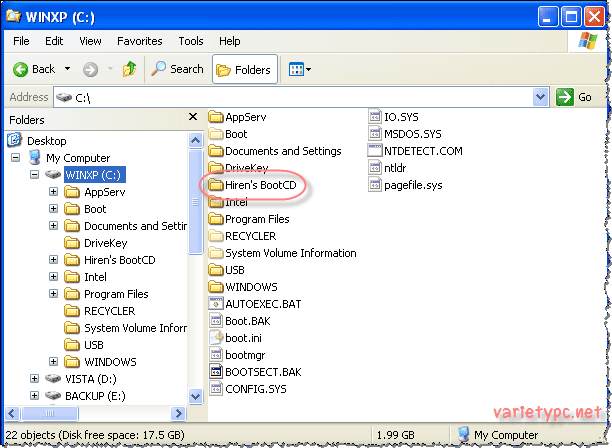Close the Folders pane

[x=193, y=117]
